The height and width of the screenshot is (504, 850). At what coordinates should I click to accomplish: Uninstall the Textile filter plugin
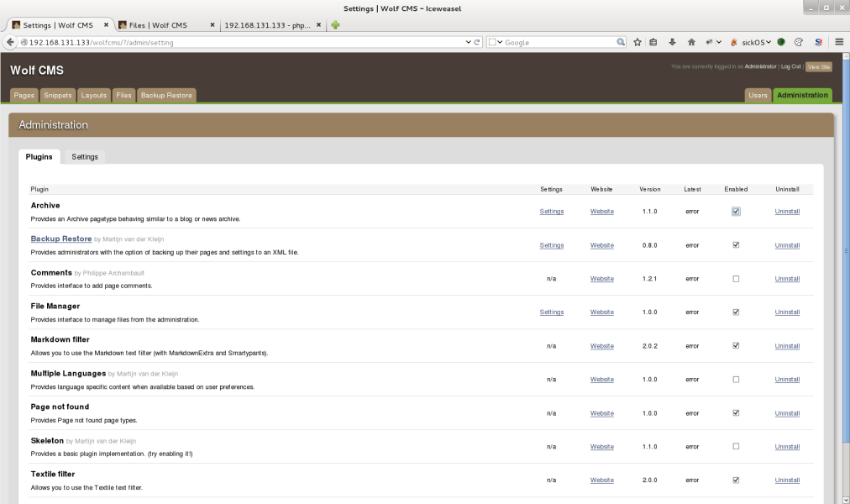787,480
